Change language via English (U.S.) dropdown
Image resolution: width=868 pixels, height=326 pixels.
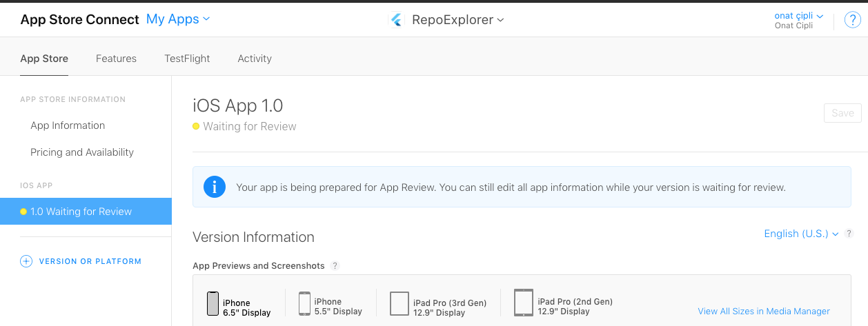point(801,234)
